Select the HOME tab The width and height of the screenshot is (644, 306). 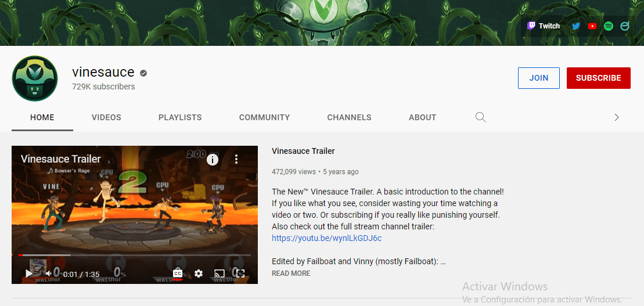coord(42,117)
